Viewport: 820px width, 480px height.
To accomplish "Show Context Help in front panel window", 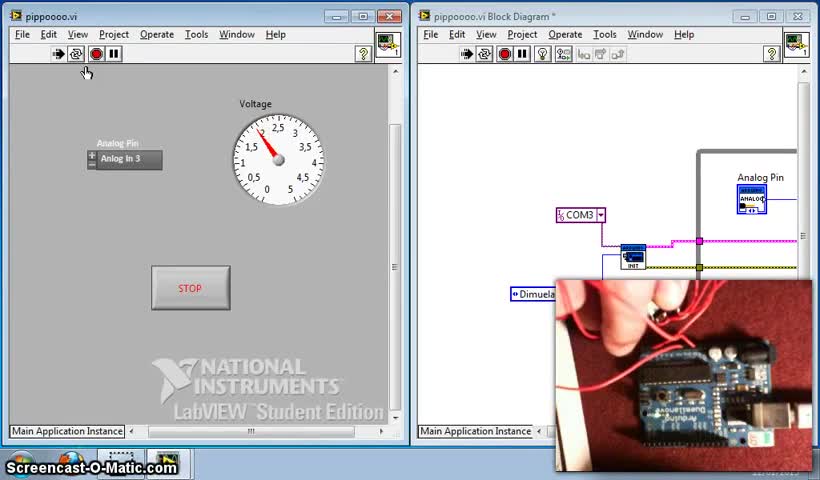I will (x=363, y=53).
